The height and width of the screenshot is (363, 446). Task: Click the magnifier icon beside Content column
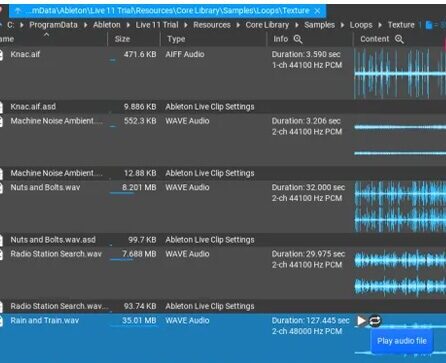(x=399, y=39)
